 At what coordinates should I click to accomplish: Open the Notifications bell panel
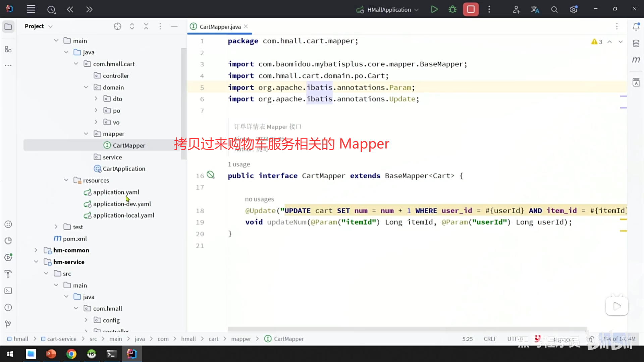tap(636, 26)
